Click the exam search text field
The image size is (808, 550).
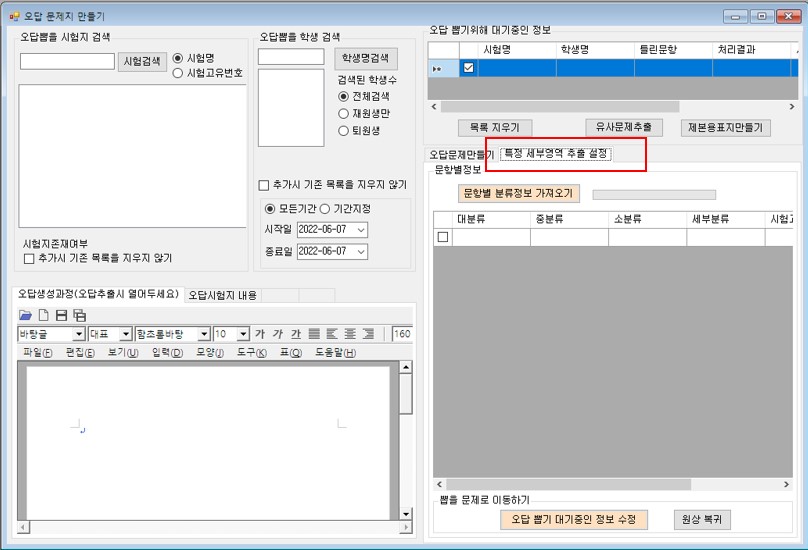(68, 61)
